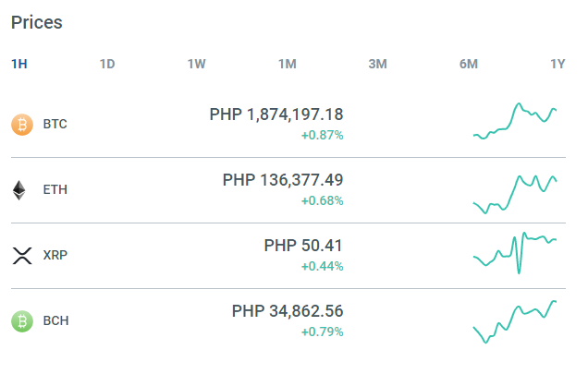This screenshot has width=588, height=386.
Task: Open the ETH price sparkline chart
Action: click(x=515, y=194)
